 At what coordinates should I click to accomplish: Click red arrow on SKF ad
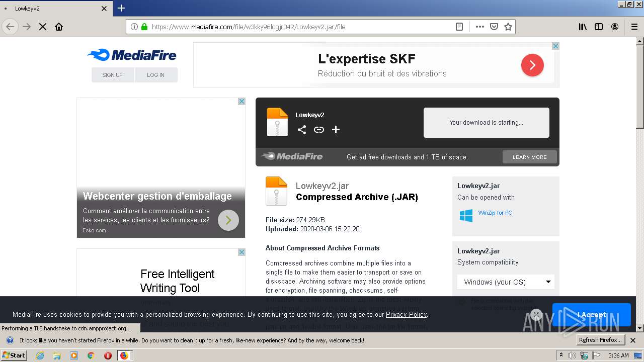tap(532, 65)
